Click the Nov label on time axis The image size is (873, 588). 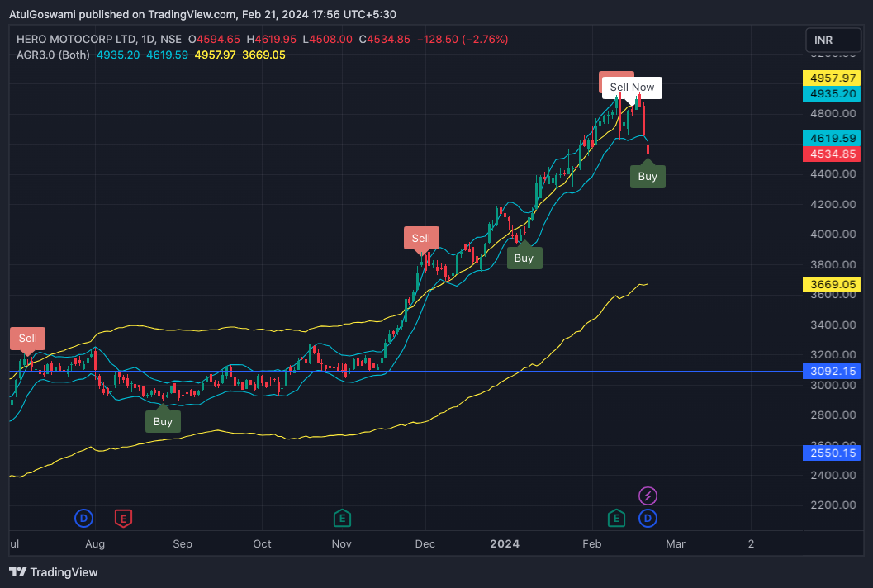341,543
